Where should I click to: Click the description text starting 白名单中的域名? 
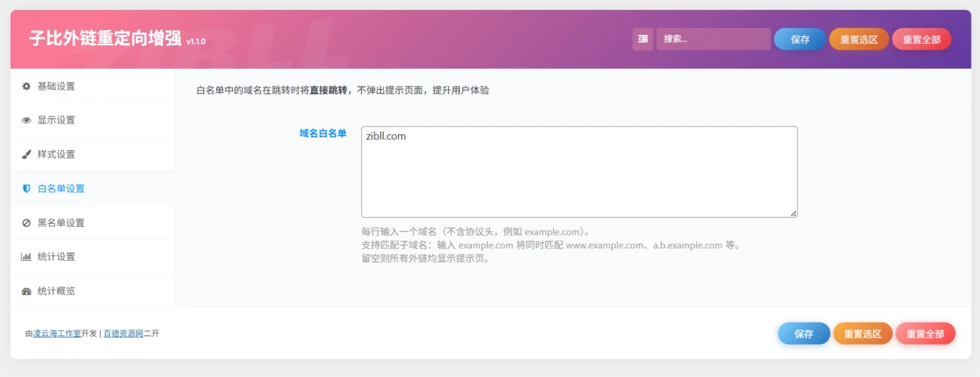point(342,90)
